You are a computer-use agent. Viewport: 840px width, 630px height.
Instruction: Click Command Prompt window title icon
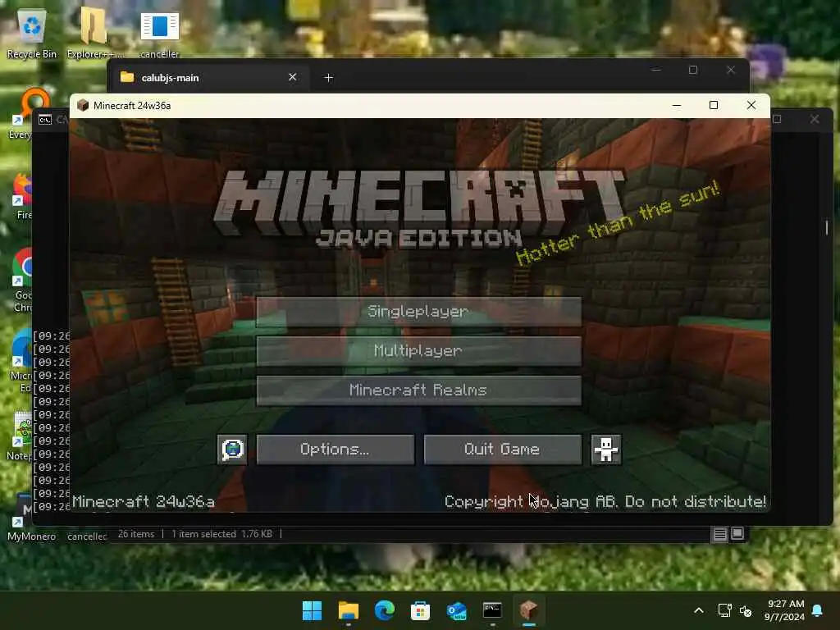coord(45,120)
